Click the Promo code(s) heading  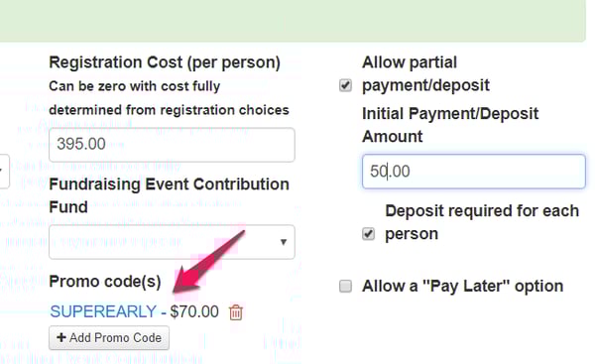[x=105, y=282]
